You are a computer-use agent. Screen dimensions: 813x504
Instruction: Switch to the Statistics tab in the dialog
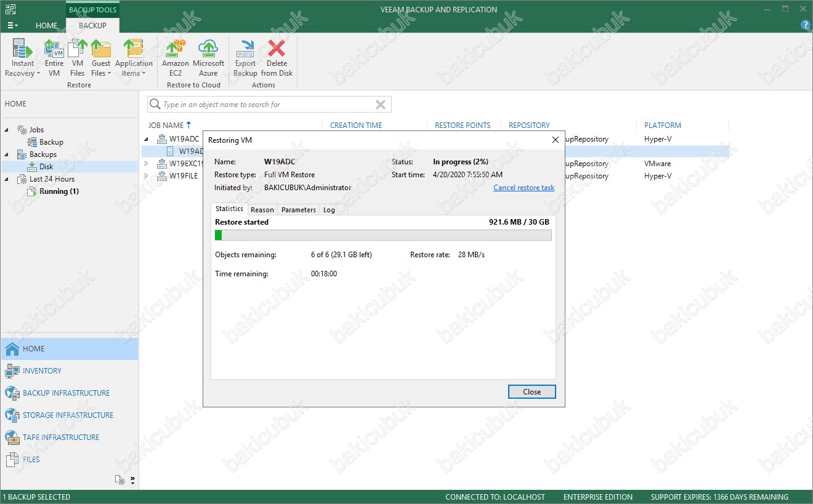click(x=229, y=209)
